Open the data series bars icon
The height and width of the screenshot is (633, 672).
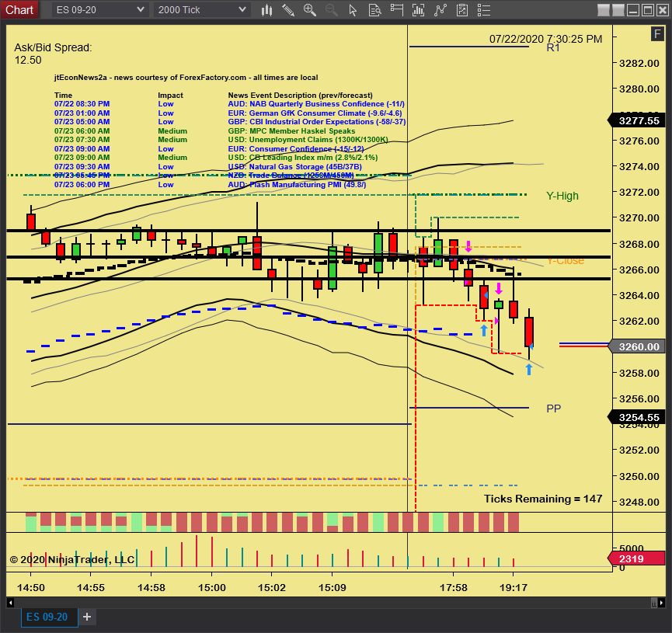point(418,10)
